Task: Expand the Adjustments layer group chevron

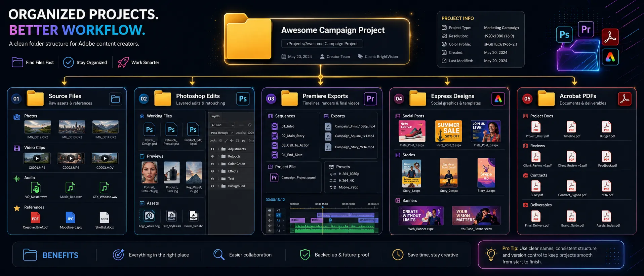Action: tap(218, 149)
